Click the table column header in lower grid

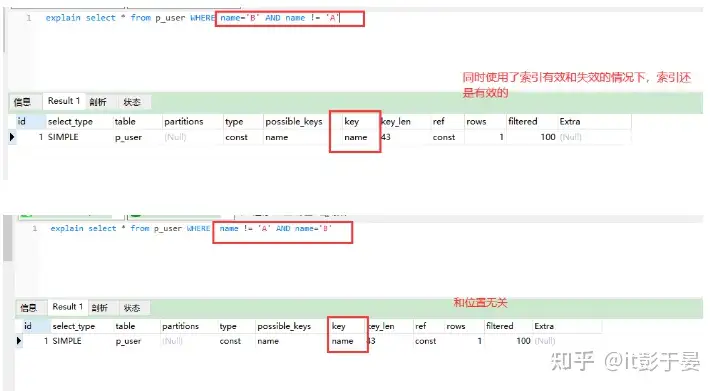coord(137,326)
